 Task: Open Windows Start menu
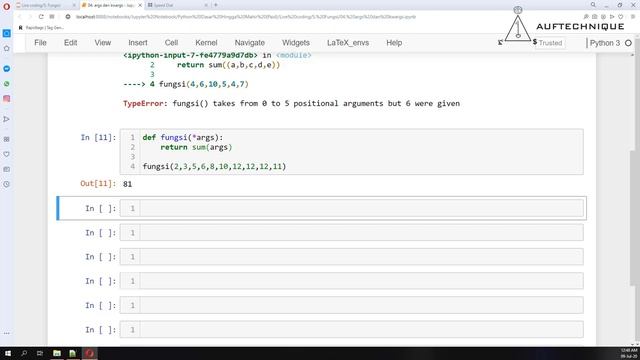click(x=8, y=353)
